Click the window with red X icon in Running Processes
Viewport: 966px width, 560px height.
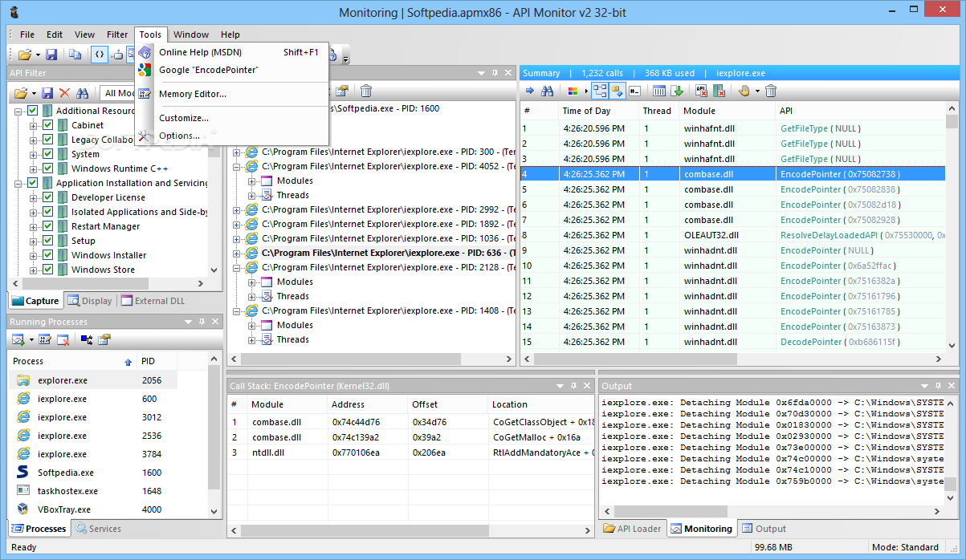coord(63,339)
